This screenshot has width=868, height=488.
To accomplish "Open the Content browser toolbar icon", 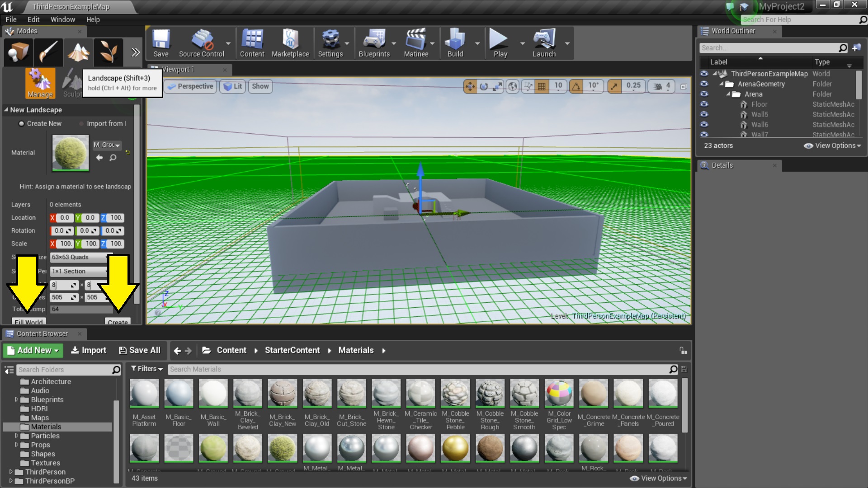I will tap(252, 43).
